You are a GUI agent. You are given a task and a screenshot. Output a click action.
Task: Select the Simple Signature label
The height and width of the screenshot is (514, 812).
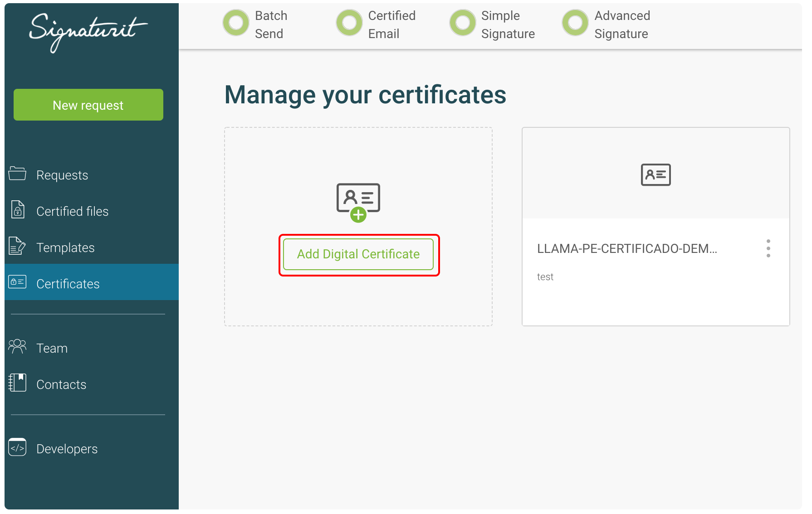tap(508, 24)
